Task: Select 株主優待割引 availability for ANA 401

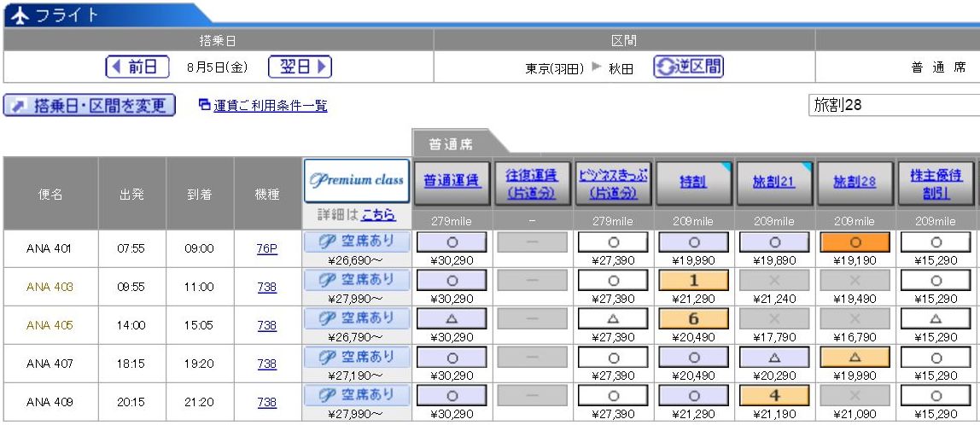Action: click(936, 242)
